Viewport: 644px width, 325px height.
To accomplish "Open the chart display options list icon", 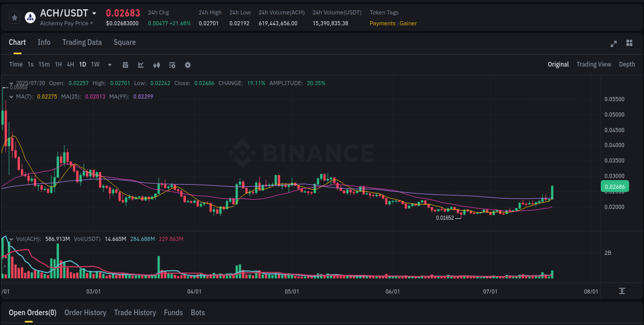I will [x=172, y=64].
